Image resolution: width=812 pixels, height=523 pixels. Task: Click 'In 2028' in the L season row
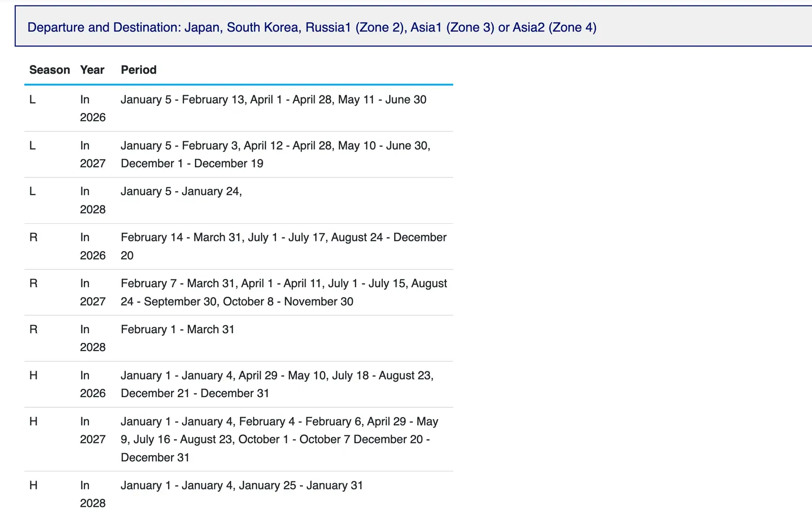[93, 200]
